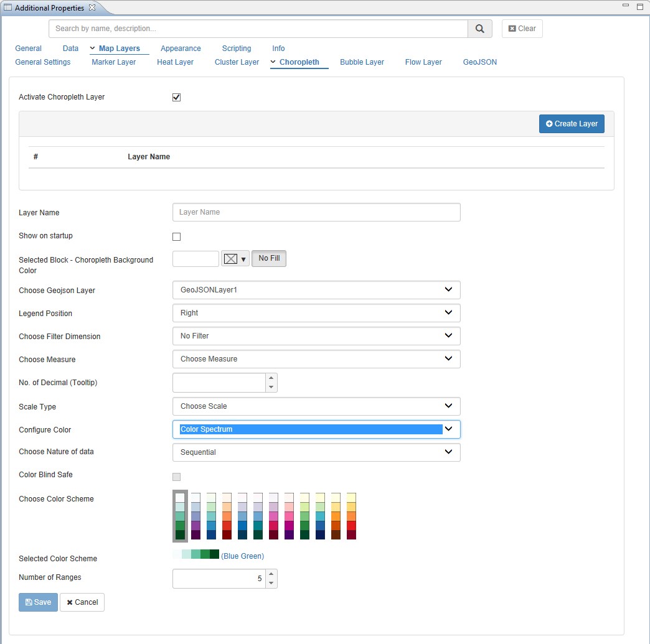The width and height of the screenshot is (650, 644).
Task: Open the Heat Layer tab
Action: click(175, 62)
